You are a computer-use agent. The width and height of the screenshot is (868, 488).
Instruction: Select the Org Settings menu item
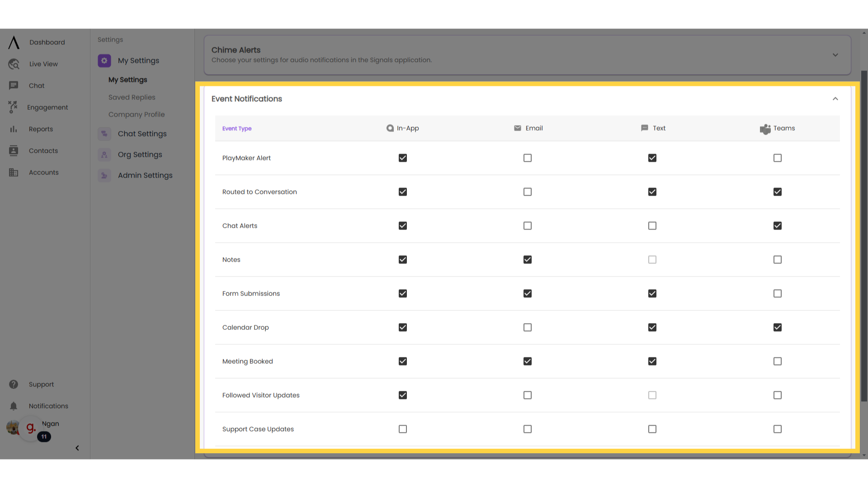[140, 155]
